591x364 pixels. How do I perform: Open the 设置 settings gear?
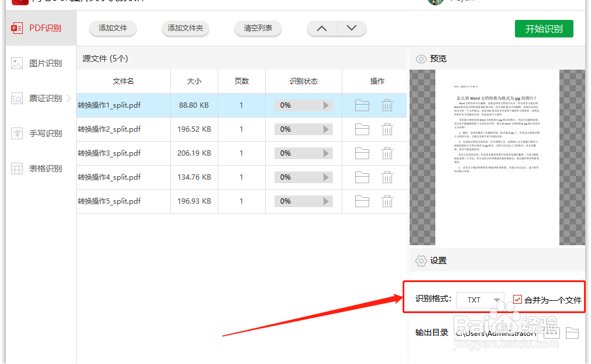[429, 260]
